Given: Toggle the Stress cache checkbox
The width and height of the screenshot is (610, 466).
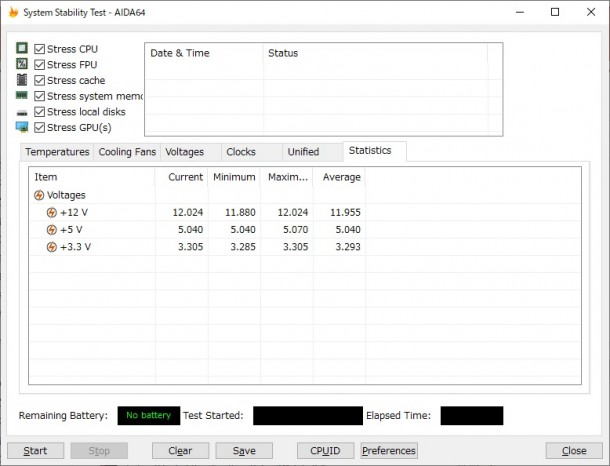Looking at the screenshot, I should click(x=39, y=80).
